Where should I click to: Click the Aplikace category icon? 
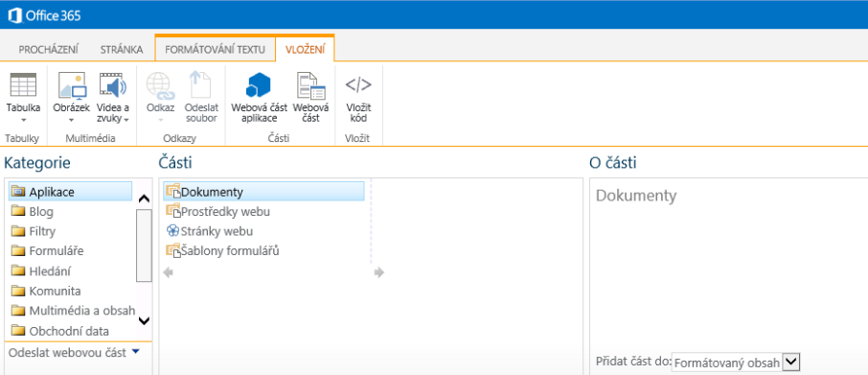(x=19, y=192)
